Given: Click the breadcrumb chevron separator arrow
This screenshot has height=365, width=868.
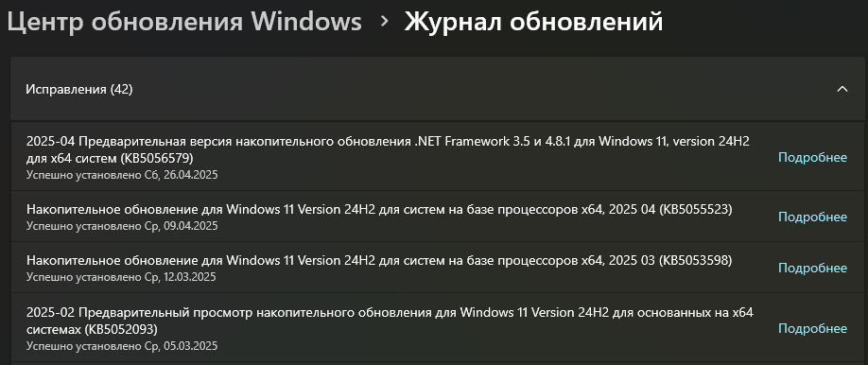Looking at the screenshot, I should pos(384,23).
